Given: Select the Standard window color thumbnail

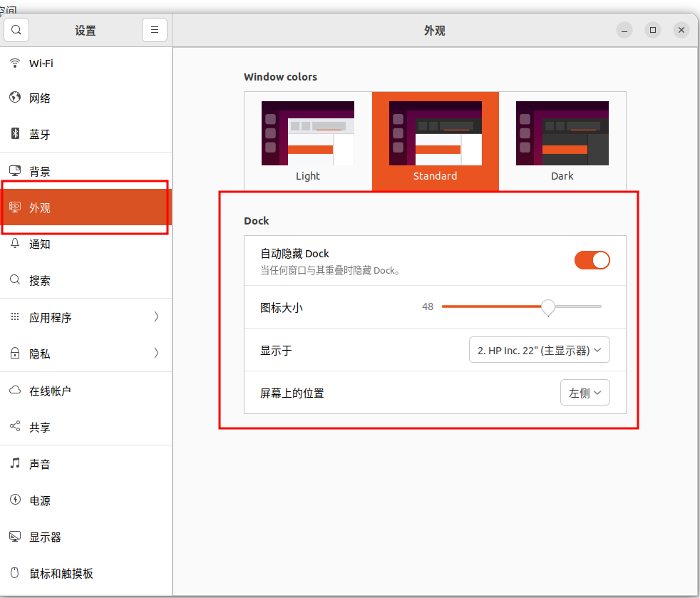Looking at the screenshot, I should click(435, 134).
